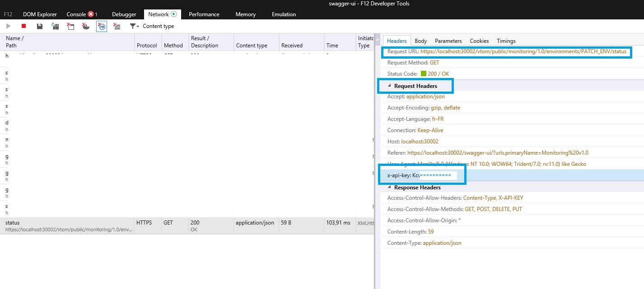Screen dimensions: 644x289
Task: Click the F12 label in the tab bar
Action: [x=8, y=14]
